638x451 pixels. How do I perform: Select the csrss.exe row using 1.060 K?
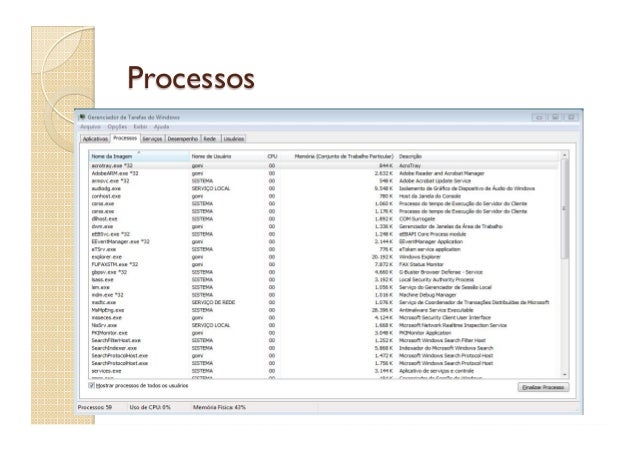pyautogui.click(x=324, y=204)
